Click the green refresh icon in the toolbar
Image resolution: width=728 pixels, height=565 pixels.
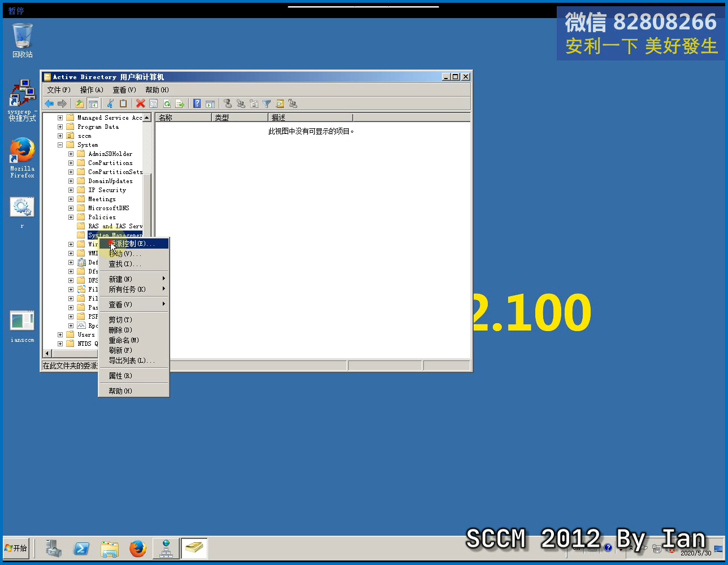coord(167,103)
